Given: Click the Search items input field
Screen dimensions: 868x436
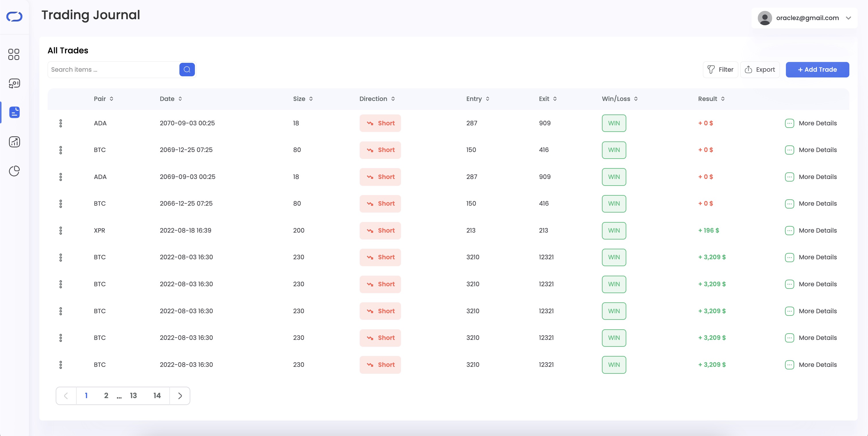Looking at the screenshot, I should (x=113, y=70).
